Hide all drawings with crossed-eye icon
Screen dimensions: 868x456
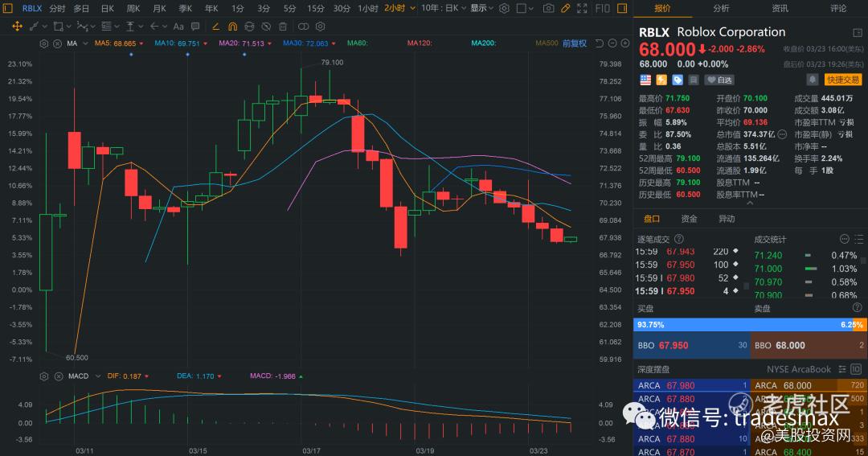(x=266, y=26)
